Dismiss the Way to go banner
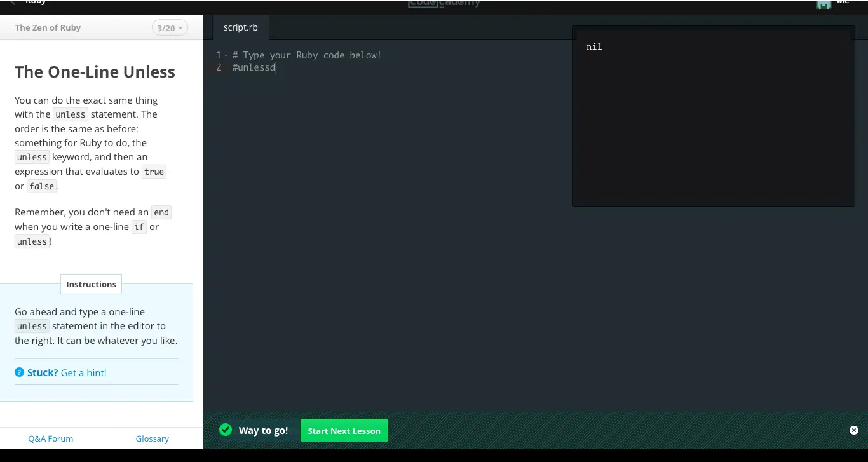Image resolution: width=868 pixels, height=462 pixels. [x=853, y=430]
